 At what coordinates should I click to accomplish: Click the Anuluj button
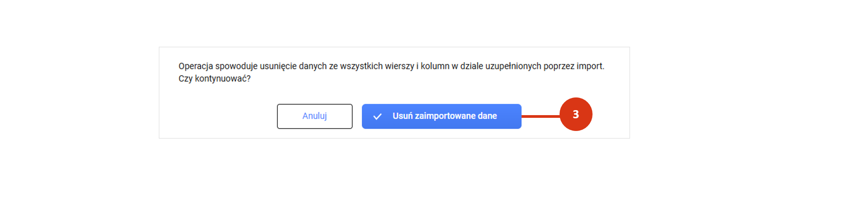click(314, 116)
